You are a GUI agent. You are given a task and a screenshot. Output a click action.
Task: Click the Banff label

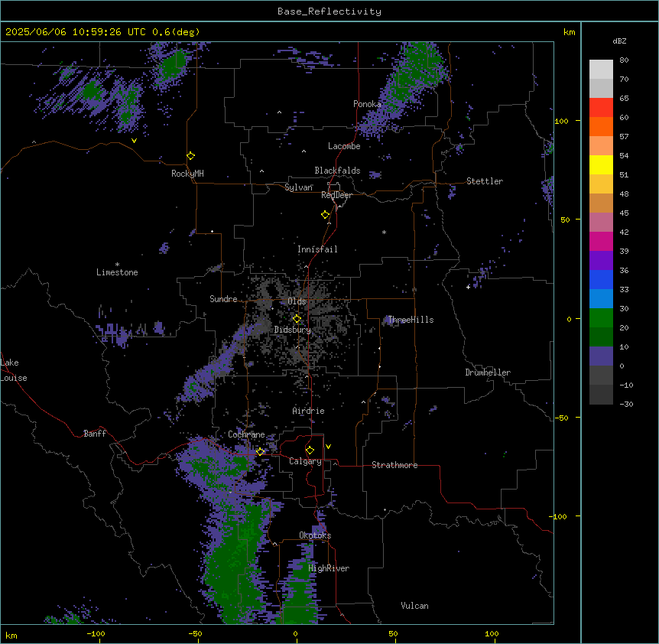pos(95,434)
